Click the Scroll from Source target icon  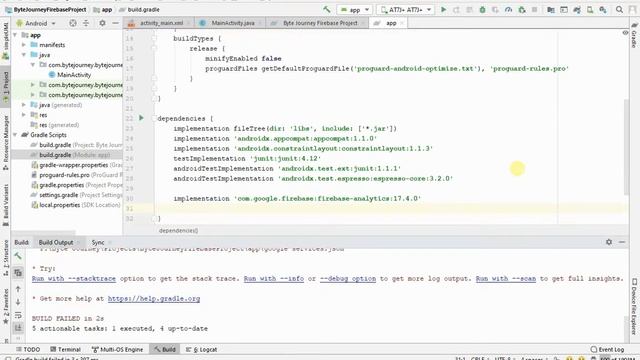tap(73, 23)
